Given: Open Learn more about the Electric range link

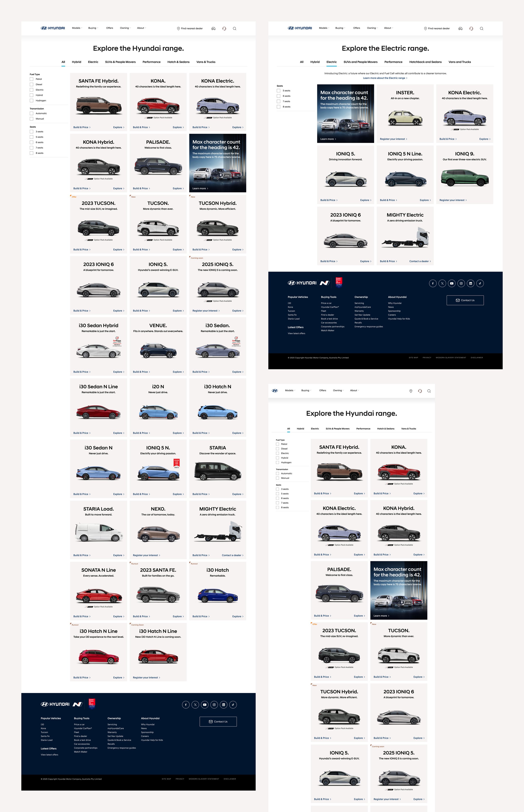Looking at the screenshot, I should point(385,78).
